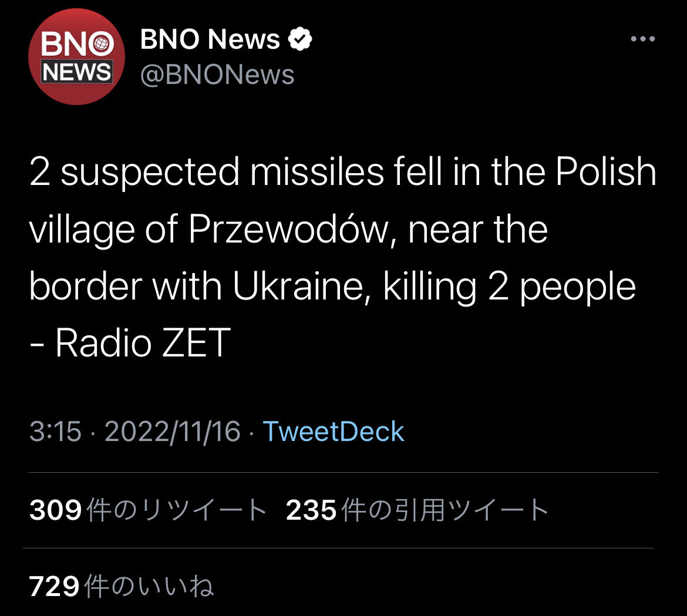Open the three-dot more options menu

click(642, 39)
